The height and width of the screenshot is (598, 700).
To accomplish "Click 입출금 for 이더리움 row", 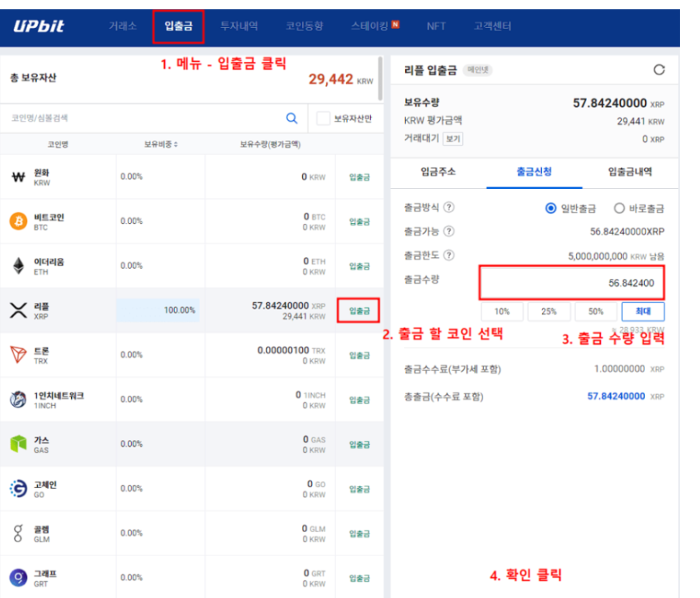I will point(359,266).
